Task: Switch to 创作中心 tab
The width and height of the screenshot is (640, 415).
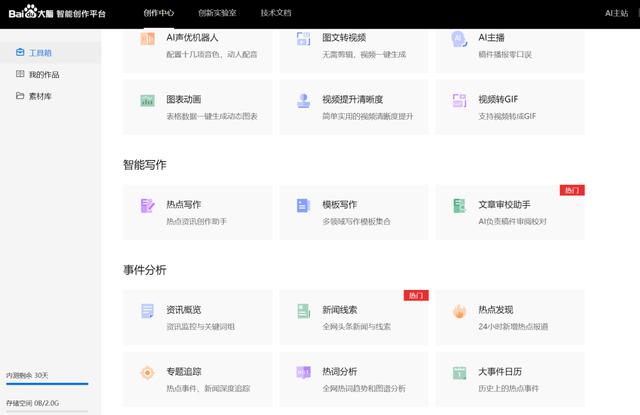Action: click(159, 13)
